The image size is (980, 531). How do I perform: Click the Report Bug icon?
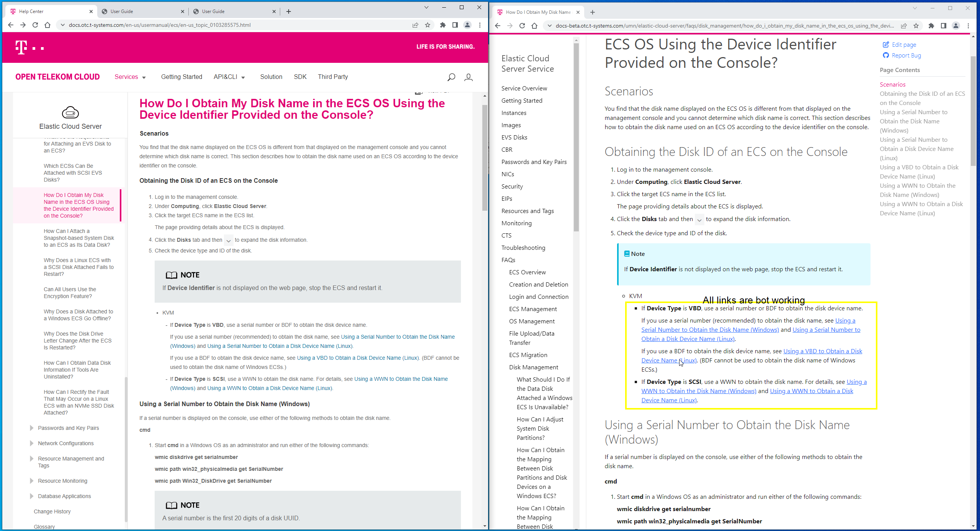[885, 55]
